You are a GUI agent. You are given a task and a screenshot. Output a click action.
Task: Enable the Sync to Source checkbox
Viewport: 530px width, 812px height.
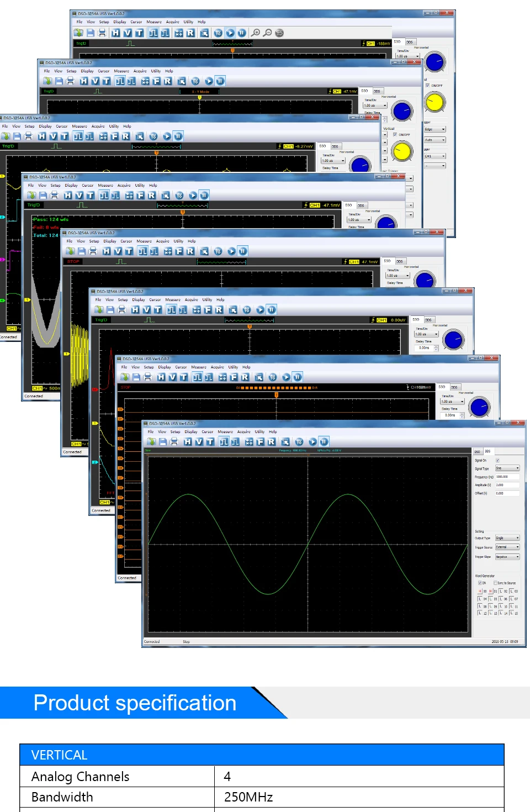tap(495, 583)
